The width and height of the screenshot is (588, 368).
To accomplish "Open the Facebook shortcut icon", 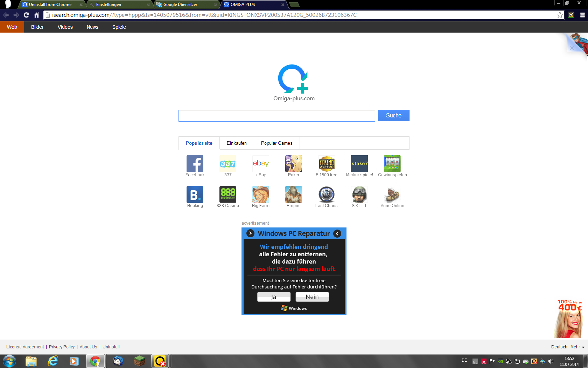I will (195, 164).
